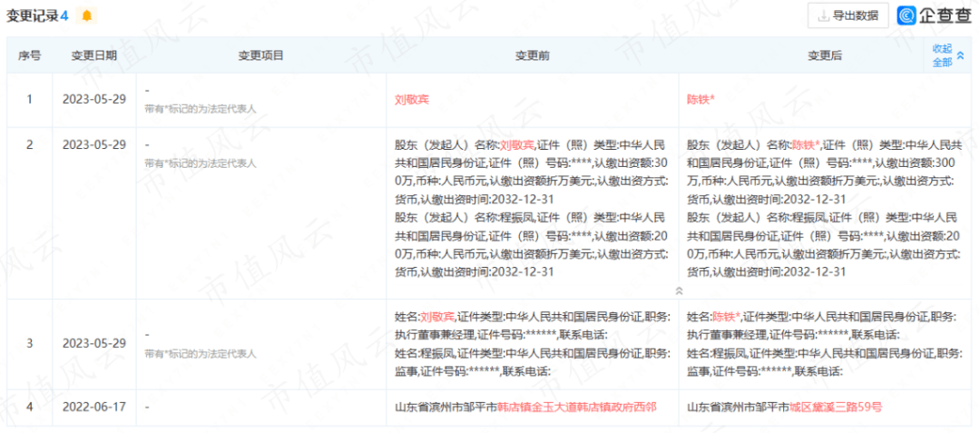Click the orange bell notification icon

[86, 15]
